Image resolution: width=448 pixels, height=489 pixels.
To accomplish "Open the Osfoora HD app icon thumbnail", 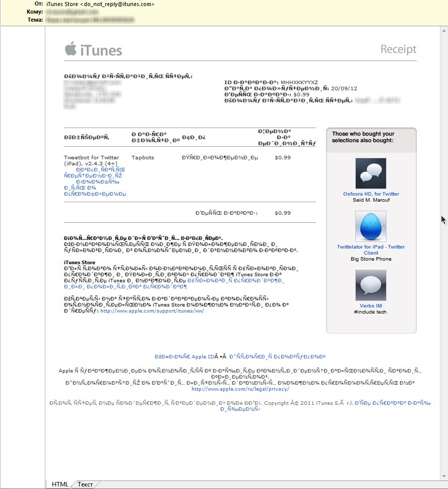I will click(x=371, y=173).
